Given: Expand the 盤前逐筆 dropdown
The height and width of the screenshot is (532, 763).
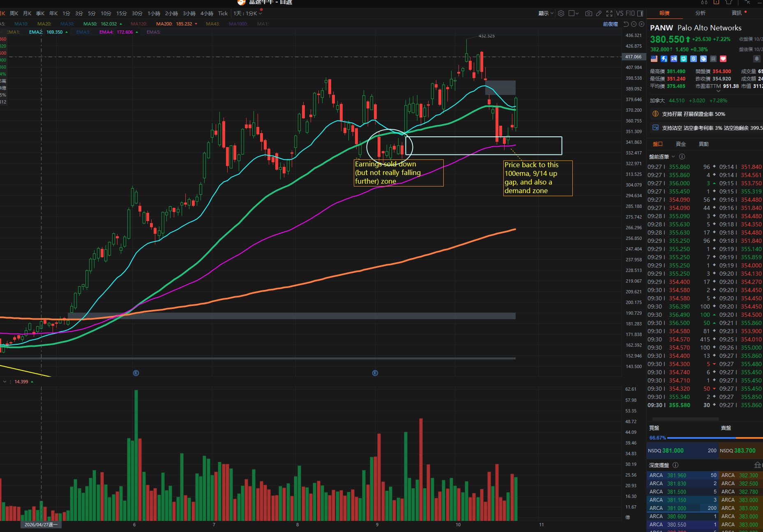Looking at the screenshot, I should 673,157.
